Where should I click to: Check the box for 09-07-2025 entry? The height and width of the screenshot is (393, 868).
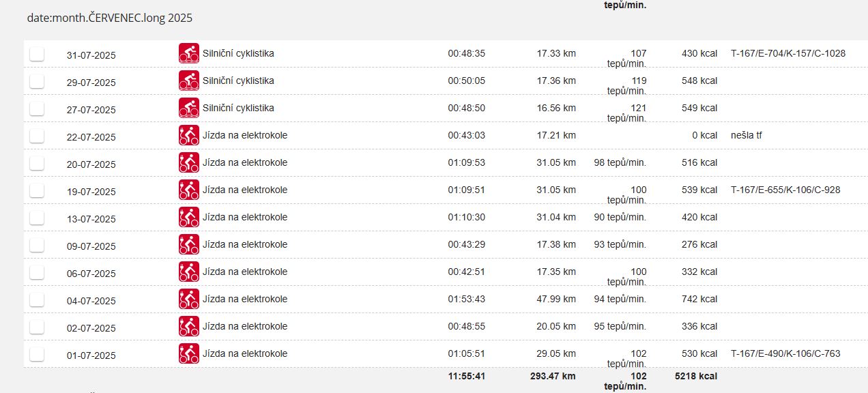(37, 246)
